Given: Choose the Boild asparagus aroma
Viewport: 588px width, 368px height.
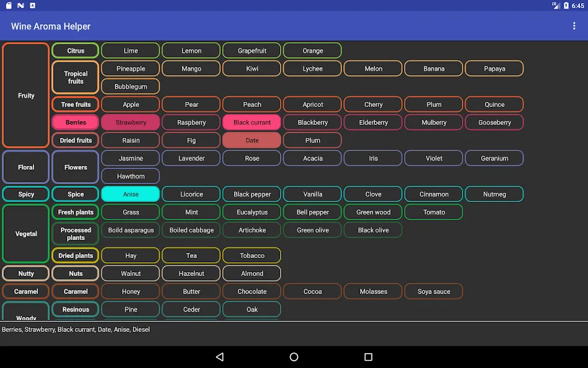Looking at the screenshot, I should point(130,230).
